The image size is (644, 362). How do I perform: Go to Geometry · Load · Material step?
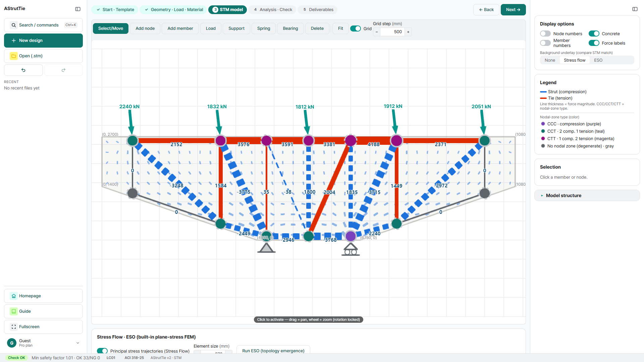pos(173,10)
